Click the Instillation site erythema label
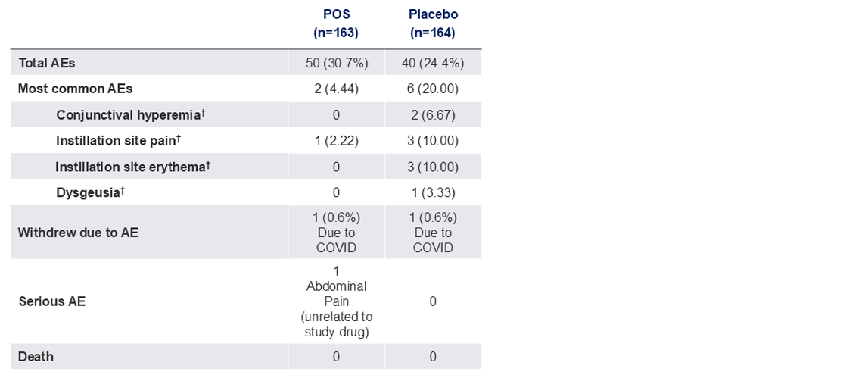868x378 pixels. coord(132,167)
